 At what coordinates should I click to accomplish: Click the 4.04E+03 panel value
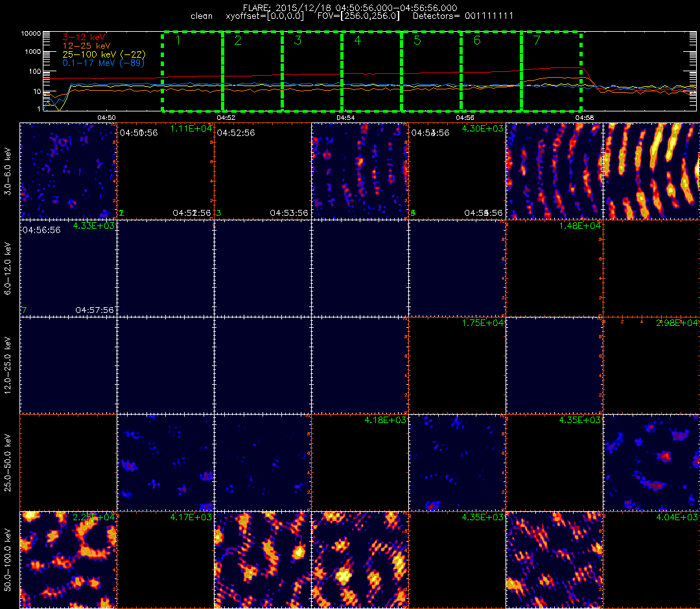click(x=677, y=518)
